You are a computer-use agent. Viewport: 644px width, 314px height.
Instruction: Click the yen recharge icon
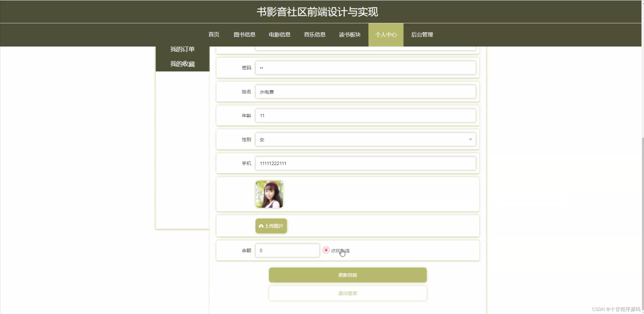326,250
